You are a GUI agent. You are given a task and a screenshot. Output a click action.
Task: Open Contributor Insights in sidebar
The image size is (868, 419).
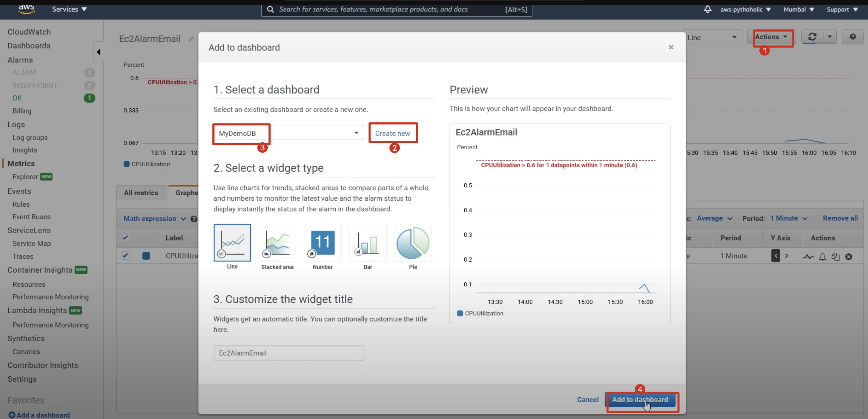pos(43,365)
